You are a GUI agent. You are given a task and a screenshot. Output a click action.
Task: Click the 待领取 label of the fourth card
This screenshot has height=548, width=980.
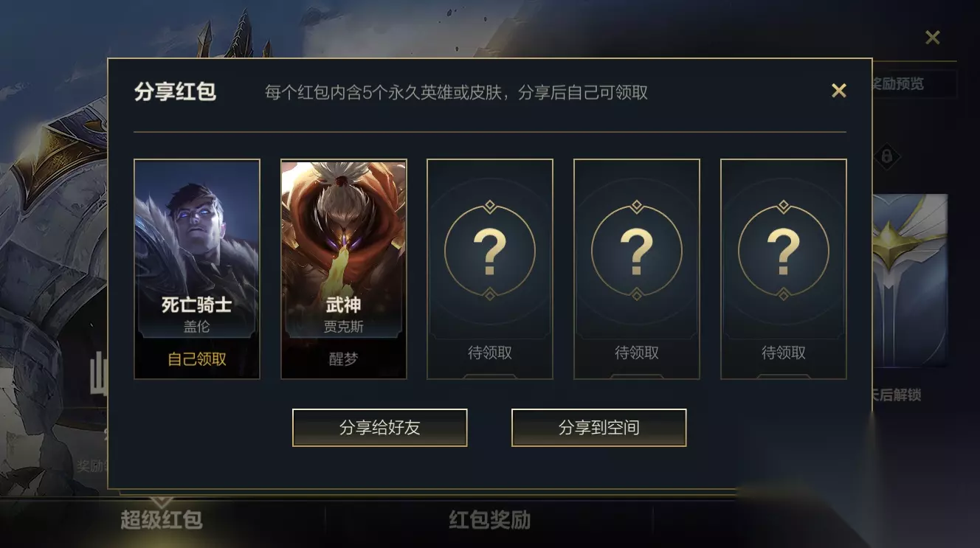tap(637, 353)
